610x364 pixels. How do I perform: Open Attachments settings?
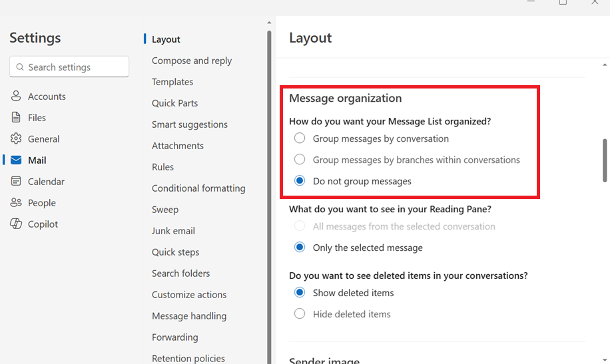click(x=177, y=146)
